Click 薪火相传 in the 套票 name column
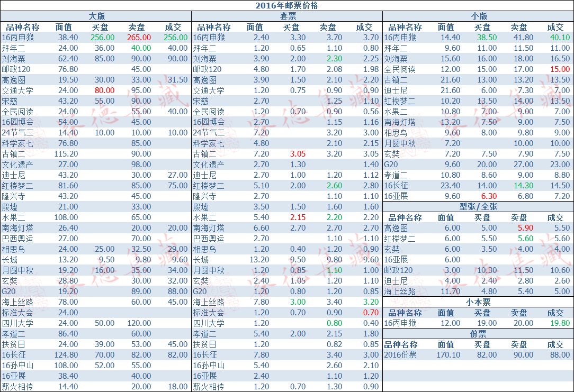The height and width of the screenshot is (392, 574). (208, 387)
